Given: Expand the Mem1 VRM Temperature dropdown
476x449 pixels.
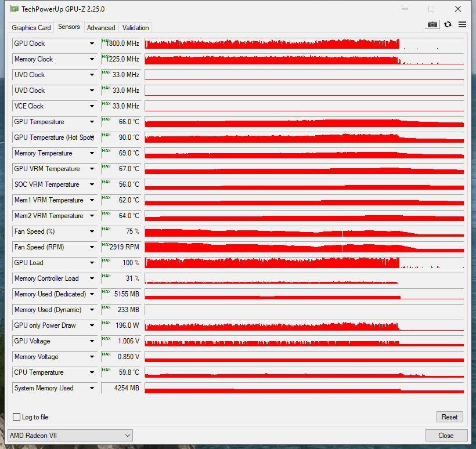Looking at the screenshot, I should [92, 200].
